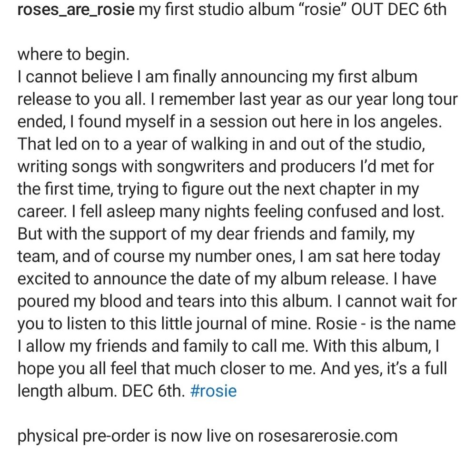Click the quoted album title "rosie"
476x453 pixels.
tap(323, 10)
